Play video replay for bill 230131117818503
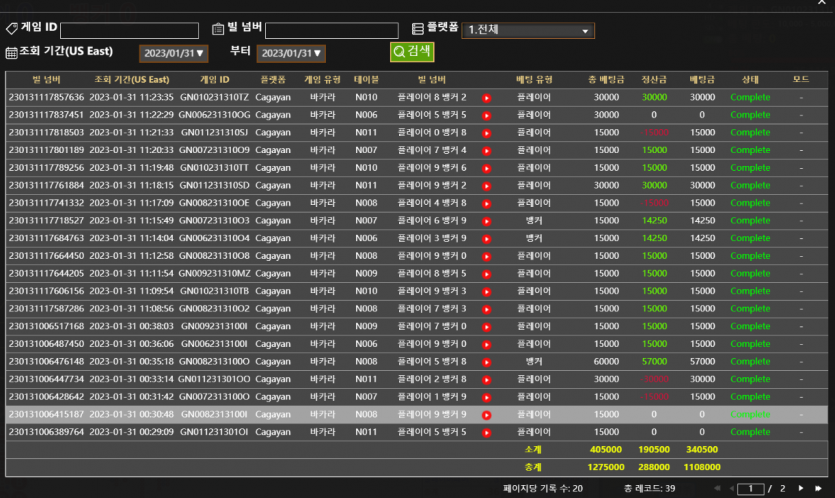The height and width of the screenshot is (498, 835). click(x=486, y=133)
